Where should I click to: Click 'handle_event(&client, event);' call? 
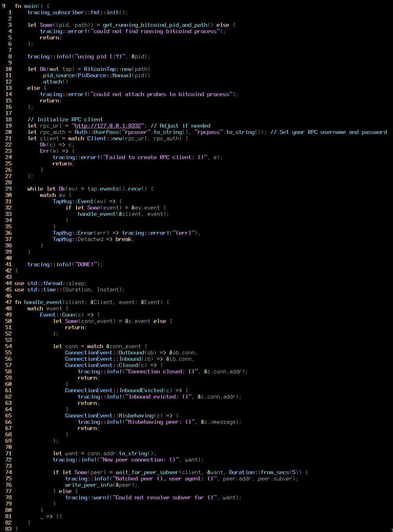pos(123,214)
